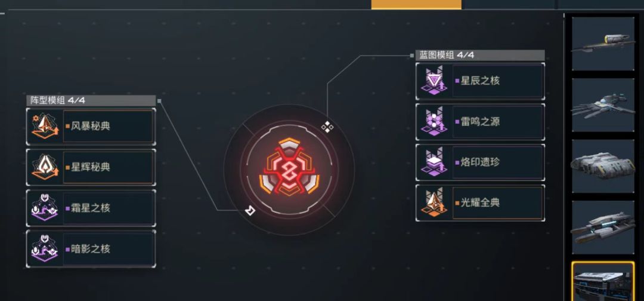This screenshot has width=644, height=301.
Task: Select the winged ship thumbnail
Action: 603,105
